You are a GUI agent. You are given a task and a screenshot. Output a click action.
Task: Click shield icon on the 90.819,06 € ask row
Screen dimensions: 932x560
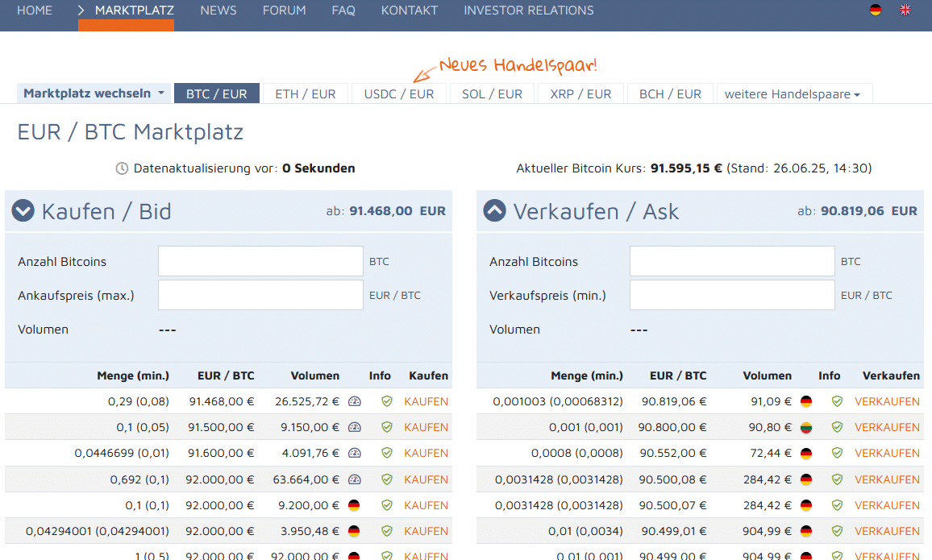[837, 401]
